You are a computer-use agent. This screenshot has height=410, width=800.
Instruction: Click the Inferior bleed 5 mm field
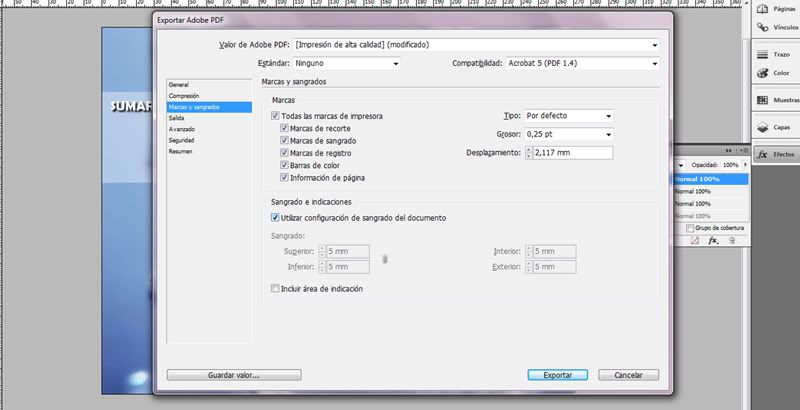pos(348,267)
